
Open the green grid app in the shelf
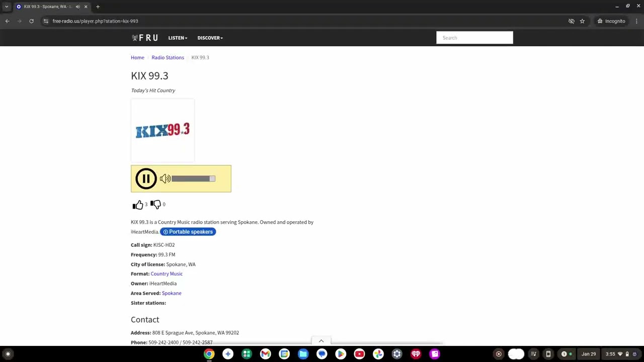(247, 354)
